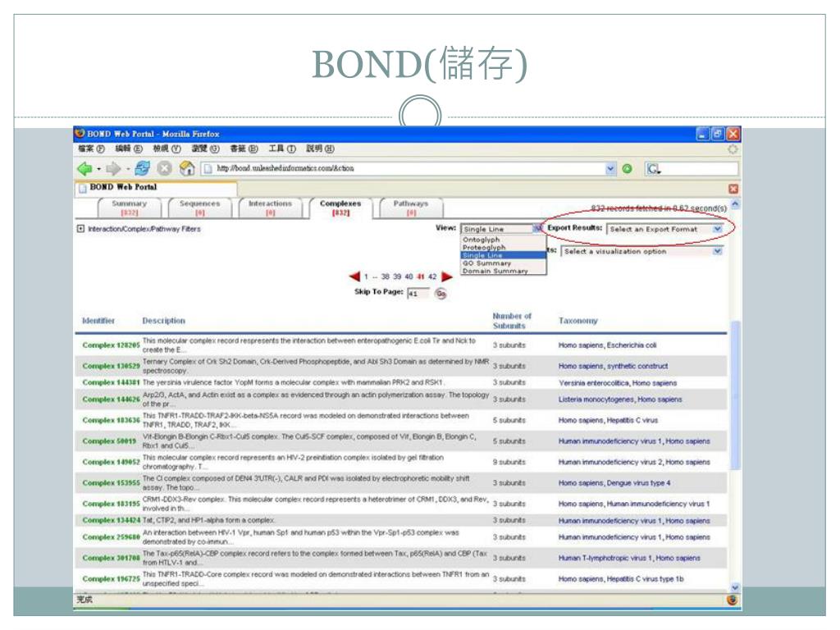Switch to the Interactions tab
Screen dimensions: 840x630
coord(270,208)
